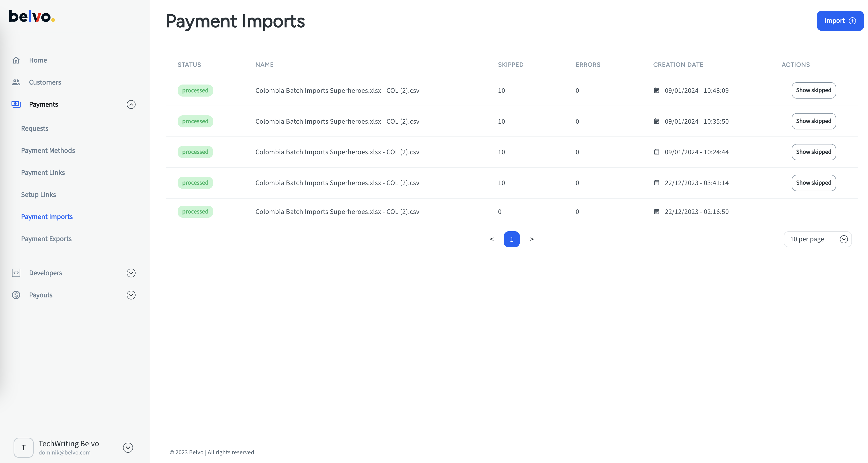The image size is (868, 463).
Task: Open the Home page
Action: (x=38, y=60)
